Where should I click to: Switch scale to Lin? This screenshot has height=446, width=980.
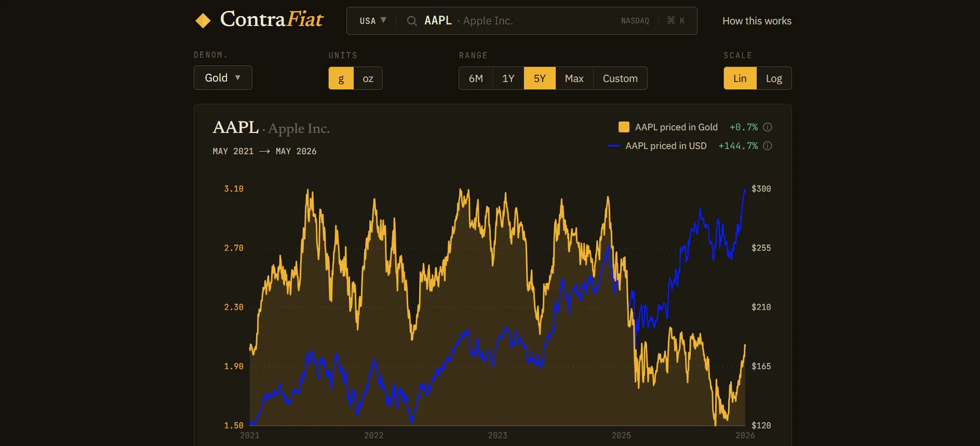pos(740,78)
